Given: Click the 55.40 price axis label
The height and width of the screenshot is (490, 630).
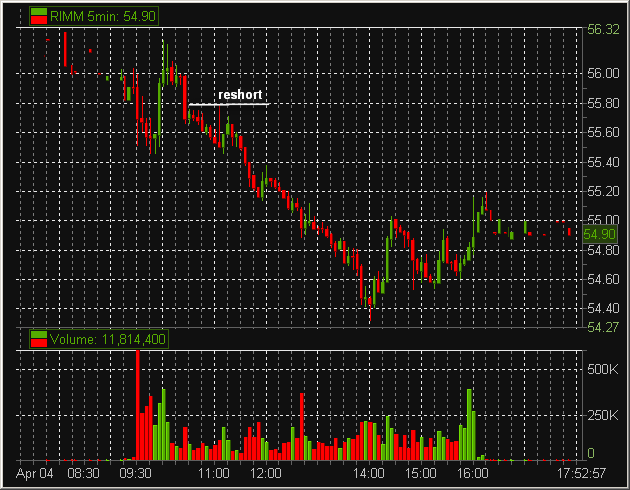Looking at the screenshot, I should (603, 163).
